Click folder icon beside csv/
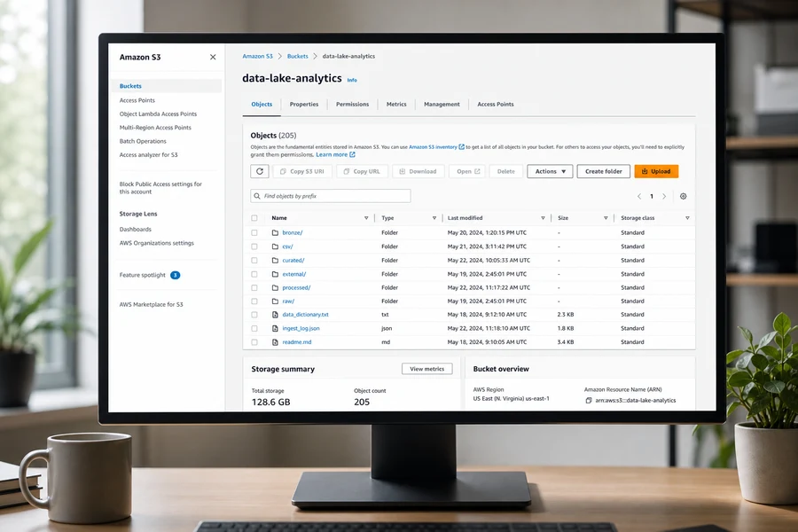Image resolution: width=798 pixels, height=532 pixels. pos(275,246)
